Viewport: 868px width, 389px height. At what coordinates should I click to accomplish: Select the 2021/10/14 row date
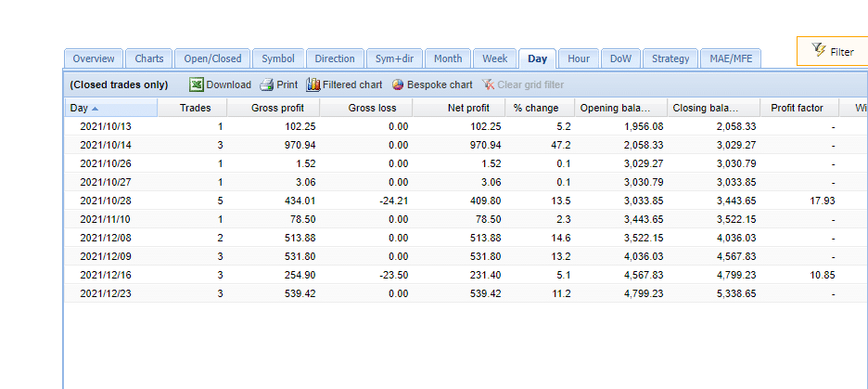coord(106,145)
